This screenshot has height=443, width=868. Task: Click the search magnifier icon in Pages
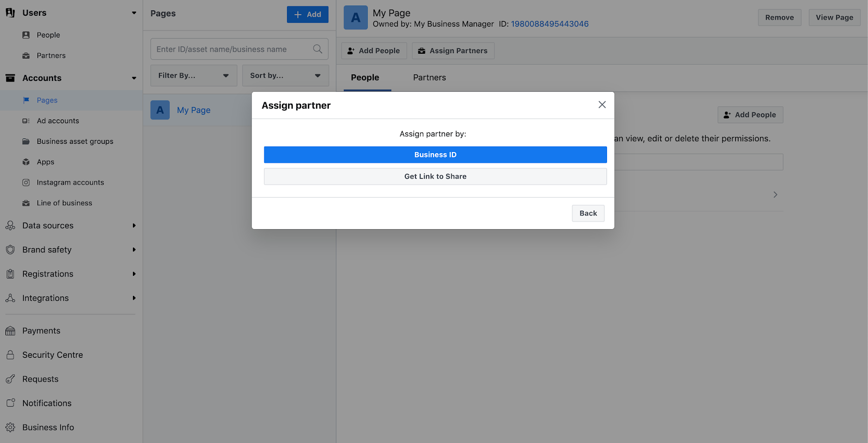point(318,49)
